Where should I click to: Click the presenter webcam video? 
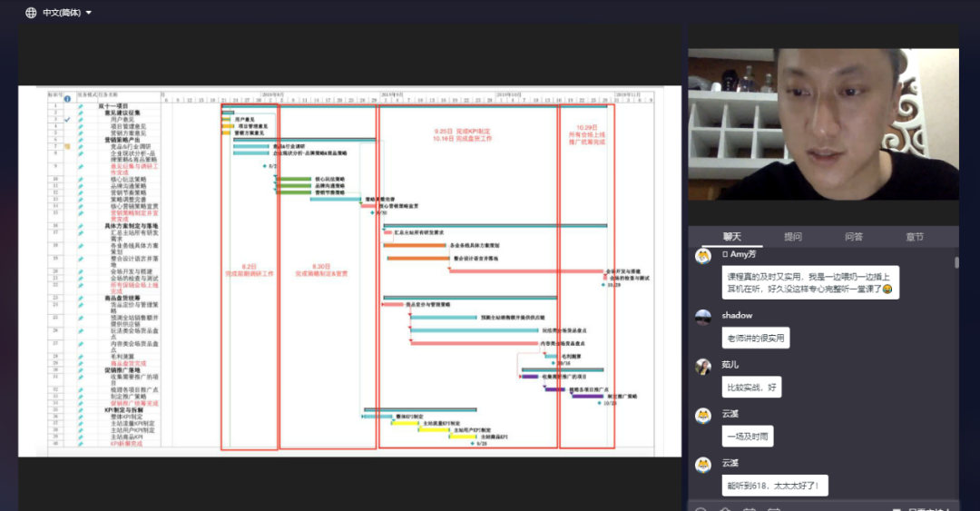coord(823,123)
